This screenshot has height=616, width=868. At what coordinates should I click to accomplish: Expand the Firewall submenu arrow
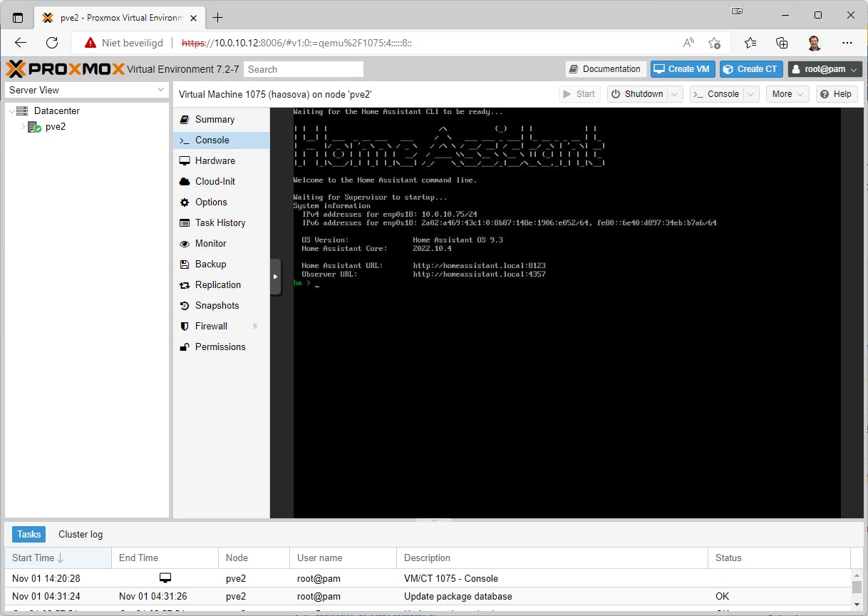point(256,326)
